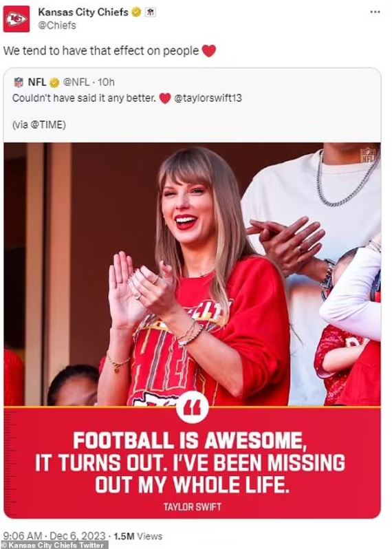Open the @taylorswift13 mention
Viewport: 392px width, 549px height.
tap(208, 98)
